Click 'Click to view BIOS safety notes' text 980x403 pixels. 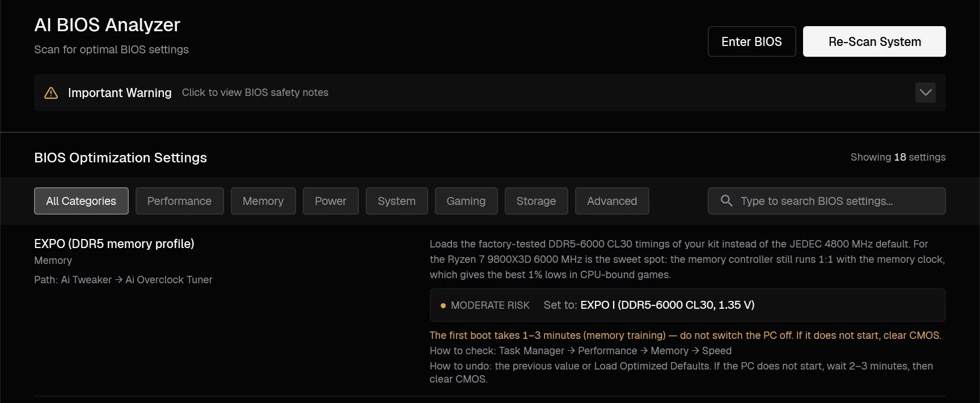[x=255, y=93]
